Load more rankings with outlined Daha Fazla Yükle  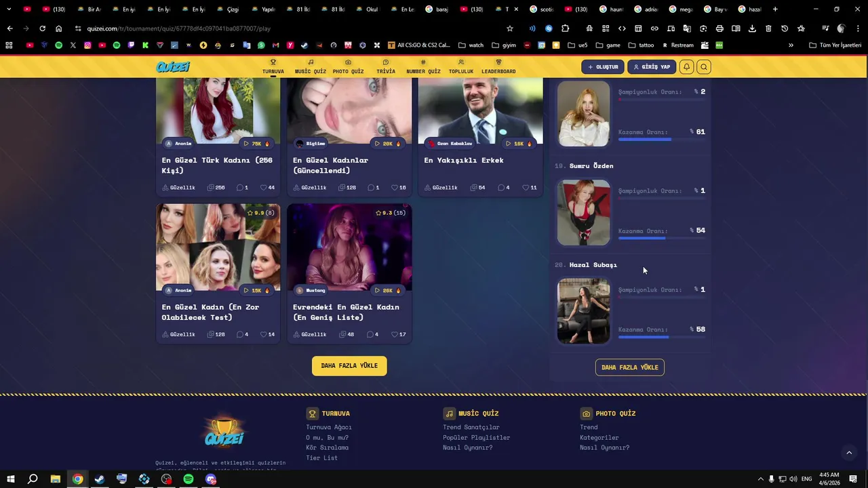pyautogui.click(x=630, y=367)
